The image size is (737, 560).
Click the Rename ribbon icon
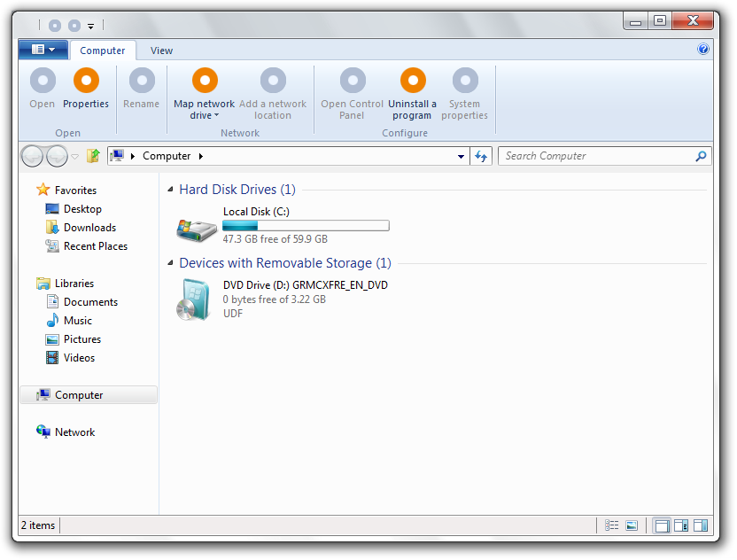click(142, 81)
